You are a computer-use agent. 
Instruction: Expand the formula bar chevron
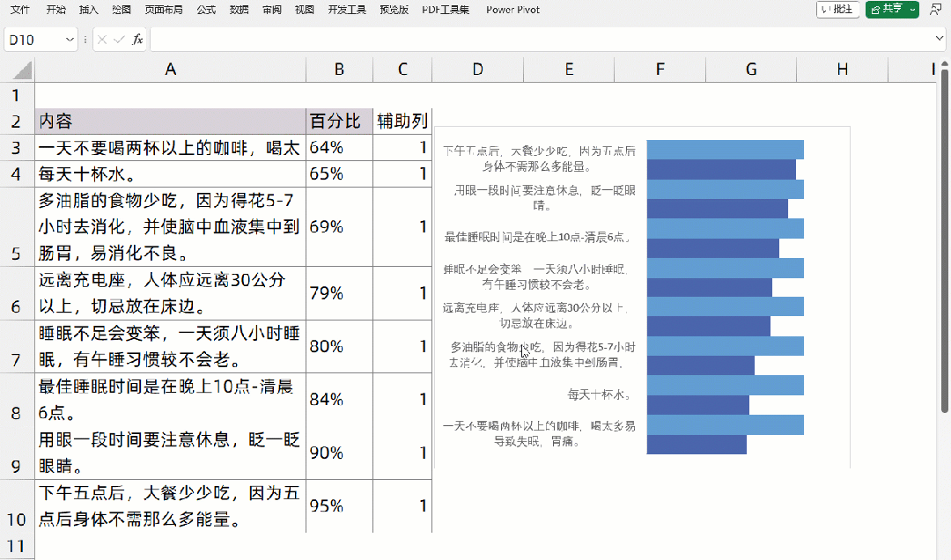click(x=940, y=39)
